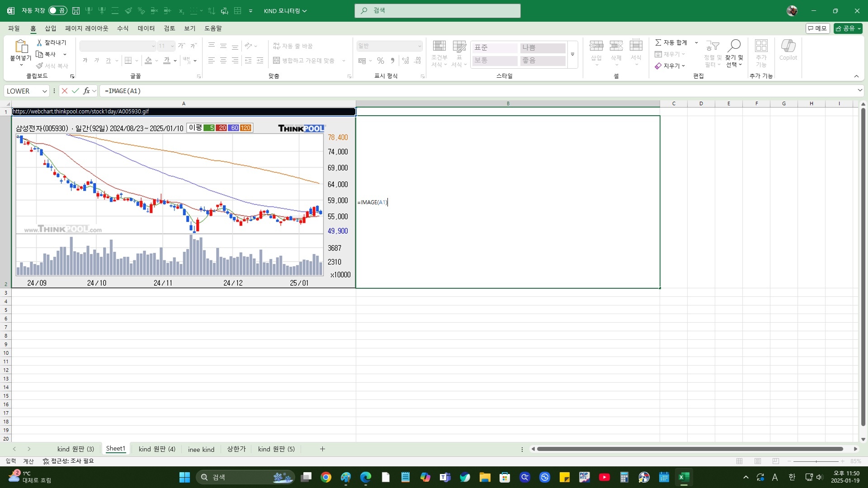The image size is (868, 488).
Task: Click the 검색 search box in the title bar
Action: coord(438,10)
